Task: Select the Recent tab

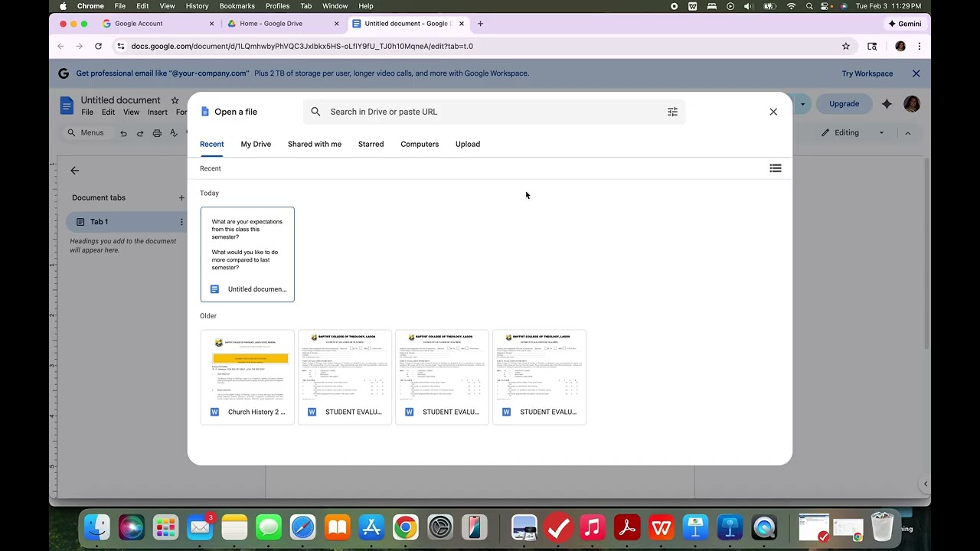Action: point(212,144)
